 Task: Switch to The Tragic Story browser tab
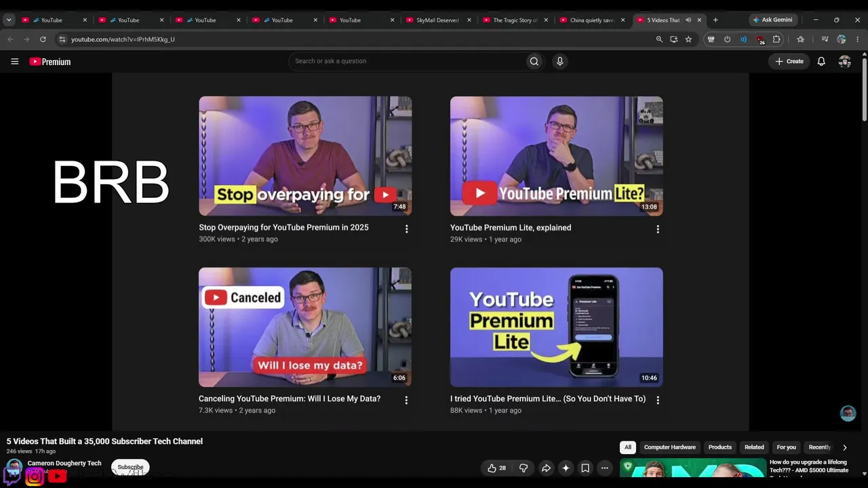tap(515, 20)
